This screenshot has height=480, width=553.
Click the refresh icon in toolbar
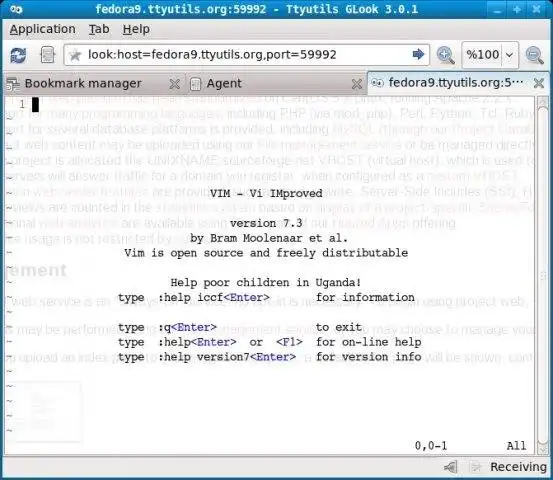[x=18, y=55]
